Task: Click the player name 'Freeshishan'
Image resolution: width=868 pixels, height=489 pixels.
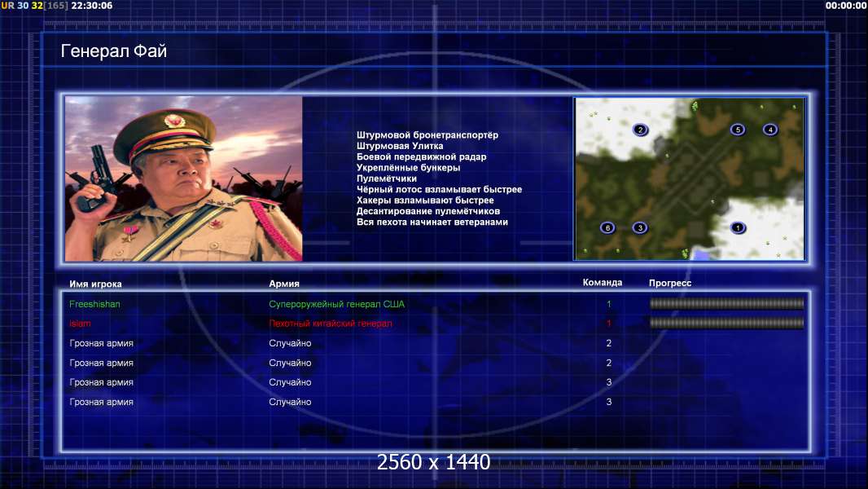Action: (x=94, y=304)
